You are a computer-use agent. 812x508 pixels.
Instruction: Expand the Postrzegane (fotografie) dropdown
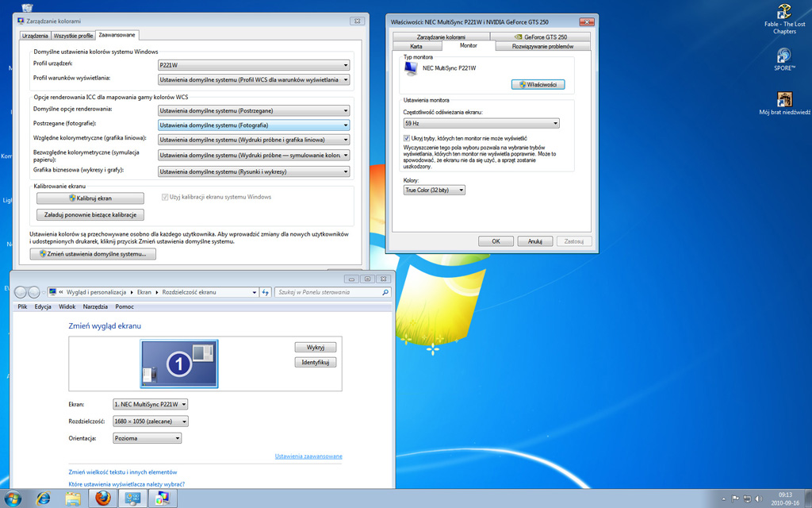click(x=254, y=125)
